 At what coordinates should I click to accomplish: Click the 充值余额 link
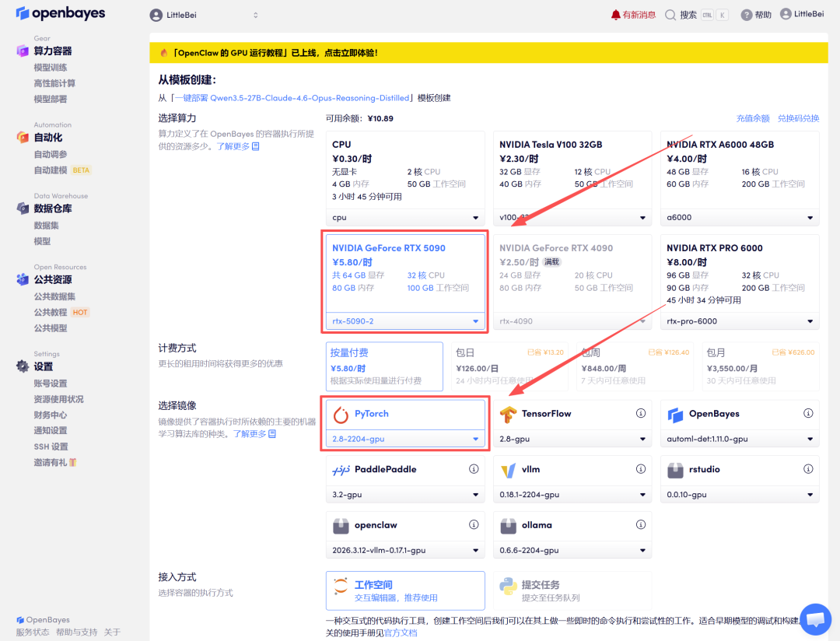click(753, 118)
